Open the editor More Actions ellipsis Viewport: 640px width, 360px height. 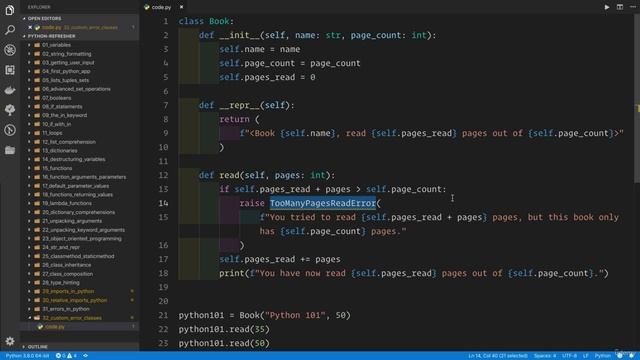click(x=633, y=7)
